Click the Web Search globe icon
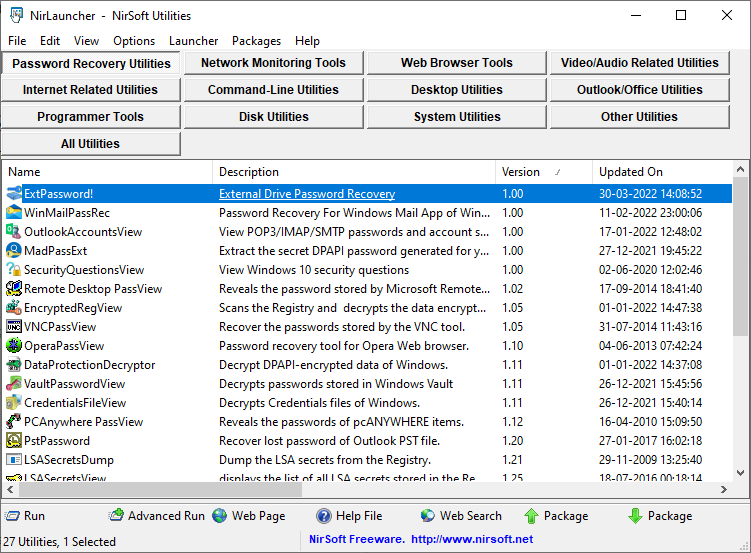Viewport: 751px width, 553px height. click(428, 516)
